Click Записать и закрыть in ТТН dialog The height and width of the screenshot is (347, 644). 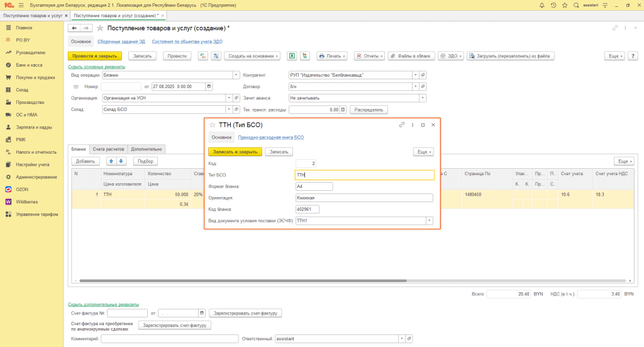[235, 152]
